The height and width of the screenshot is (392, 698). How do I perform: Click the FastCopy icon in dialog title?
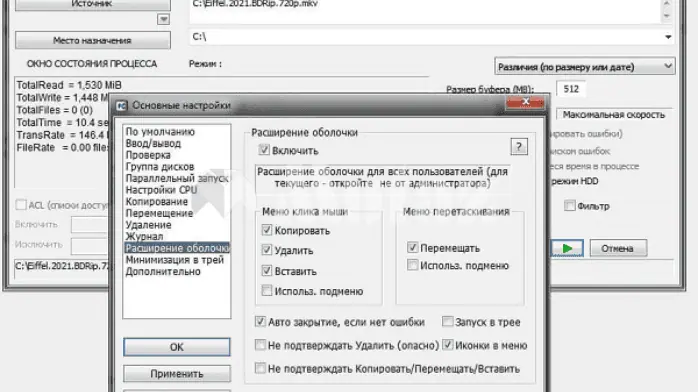coord(121,105)
